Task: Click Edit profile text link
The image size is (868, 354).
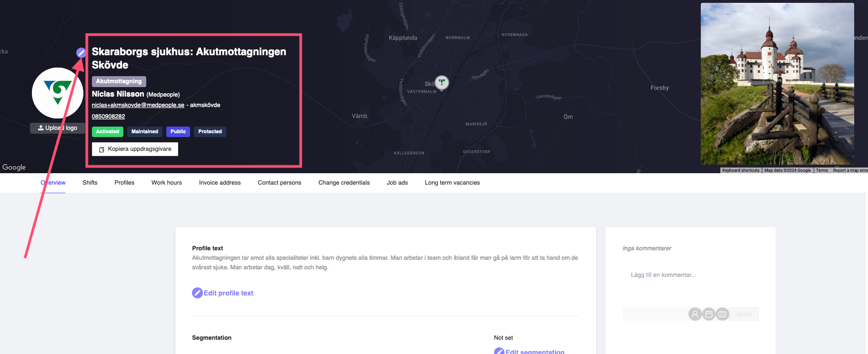Action: click(x=229, y=293)
